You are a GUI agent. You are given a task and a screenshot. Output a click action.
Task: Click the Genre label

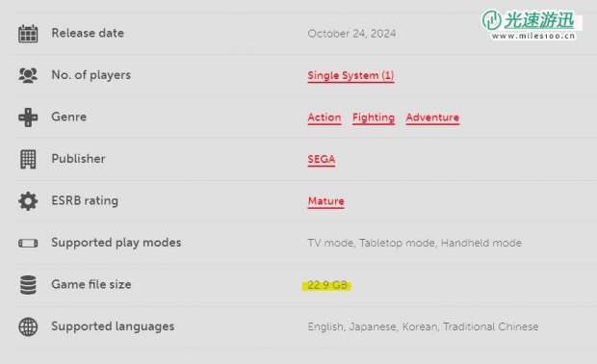pos(69,117)
